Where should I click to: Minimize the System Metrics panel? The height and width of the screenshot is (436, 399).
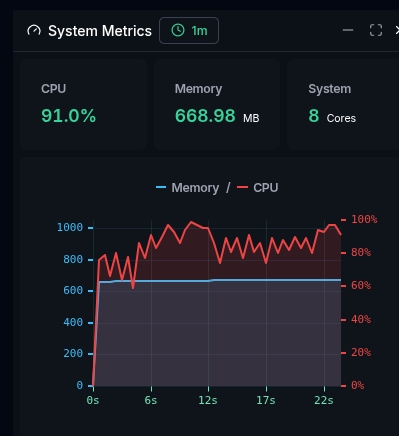pyautogui.click(x=348, y=30)
